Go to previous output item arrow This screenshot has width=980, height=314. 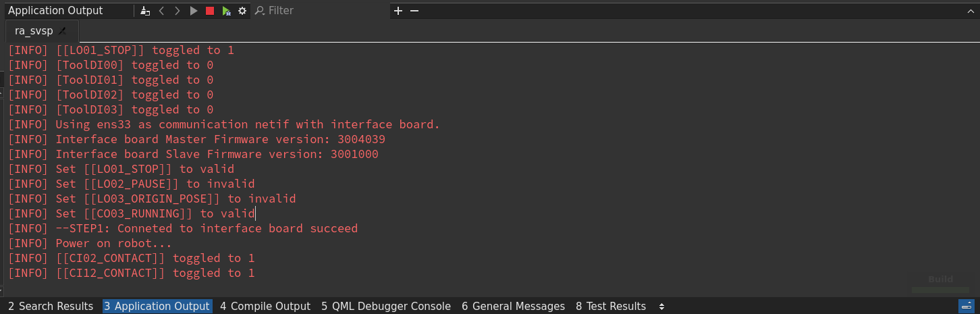(x=162, y=11)
